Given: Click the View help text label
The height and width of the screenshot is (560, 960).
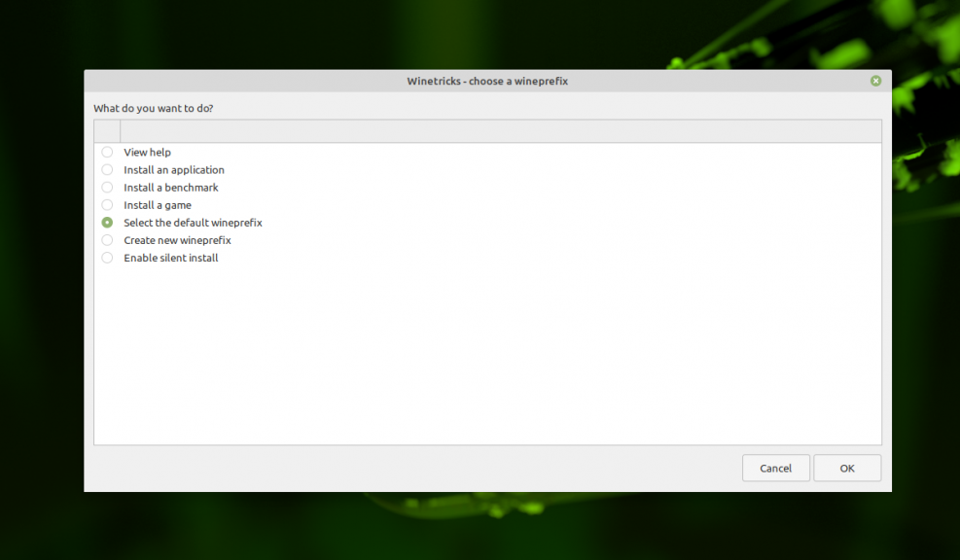Looking at the screenshot, I should (x=147, y=152).
